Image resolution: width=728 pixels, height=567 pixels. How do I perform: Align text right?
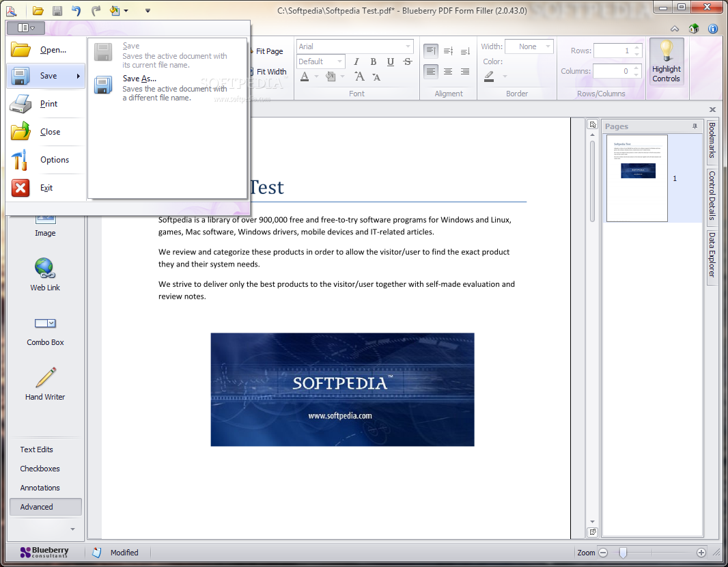(x=465, y=71)
